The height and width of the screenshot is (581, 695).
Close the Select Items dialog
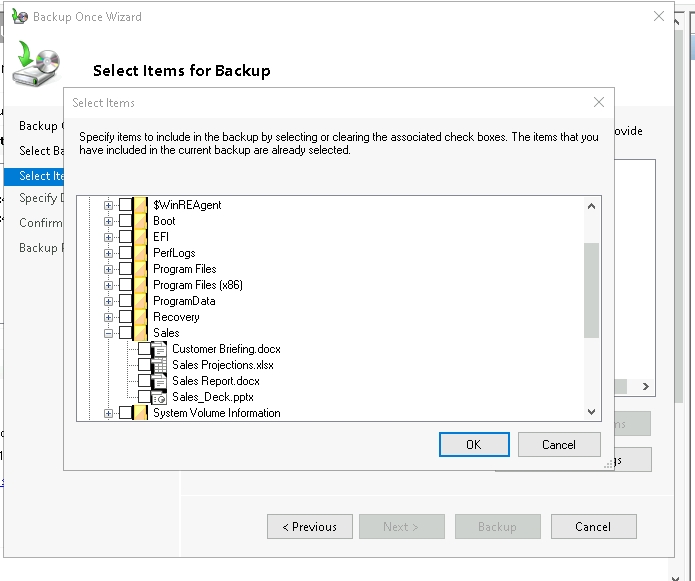[x=598, y=102]
